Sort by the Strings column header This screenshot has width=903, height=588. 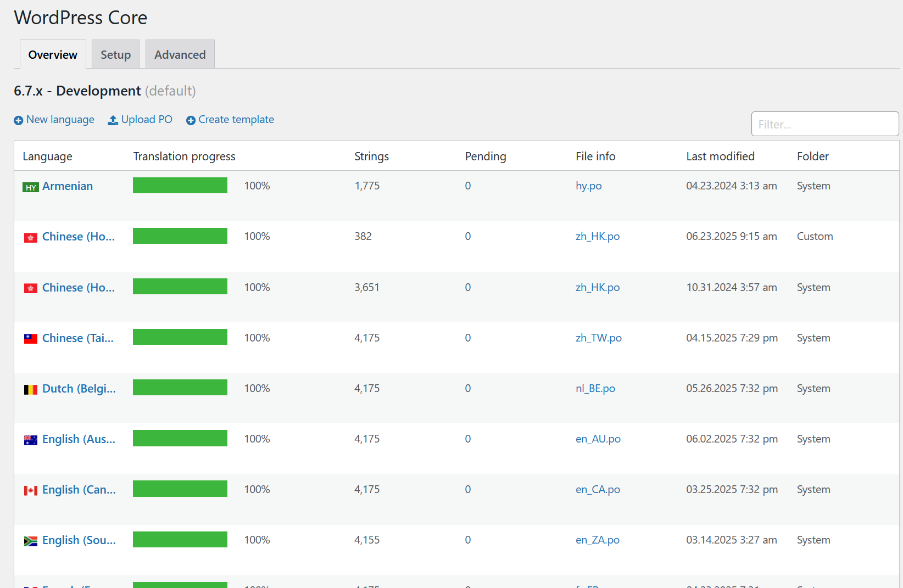point(371,156)
